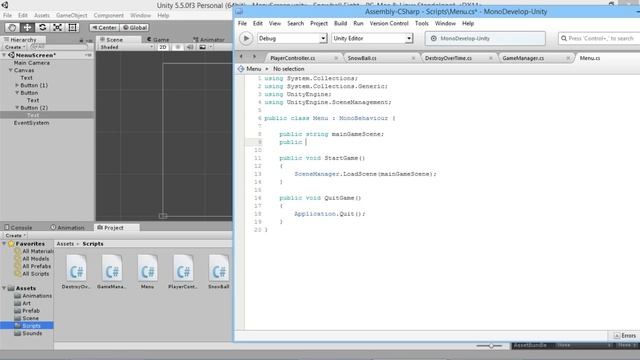640x360 pixels.
Task: Open Art folder in Assets
Action: pos(23,303)
